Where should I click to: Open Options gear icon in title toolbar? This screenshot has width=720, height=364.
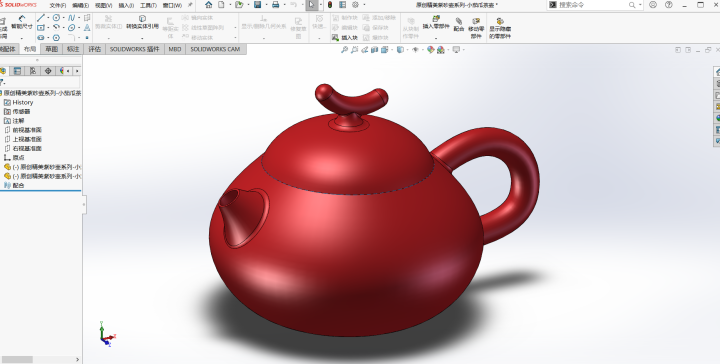tap(355, 5)
